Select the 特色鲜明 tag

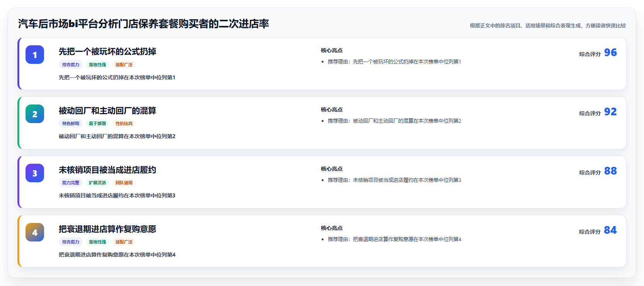click(x=71, y=123)
